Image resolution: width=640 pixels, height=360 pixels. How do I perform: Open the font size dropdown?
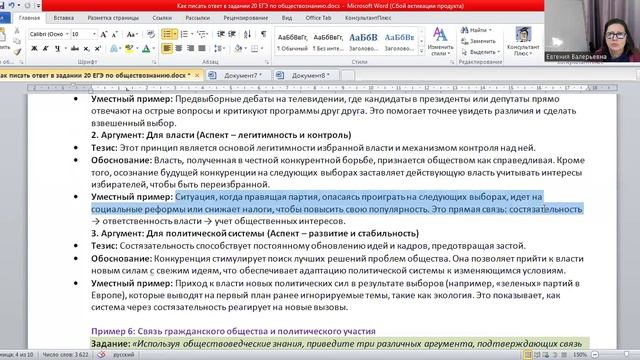click(94, 34)
